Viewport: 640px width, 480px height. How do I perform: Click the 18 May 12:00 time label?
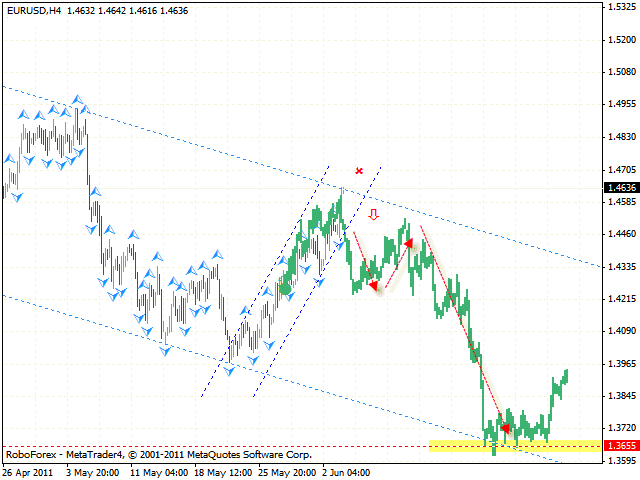point(223,472)
